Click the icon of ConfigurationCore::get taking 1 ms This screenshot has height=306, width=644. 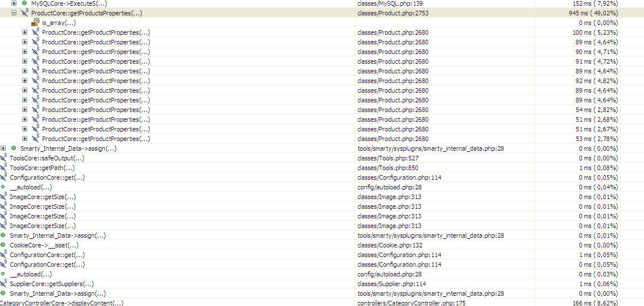coord(4,254)
